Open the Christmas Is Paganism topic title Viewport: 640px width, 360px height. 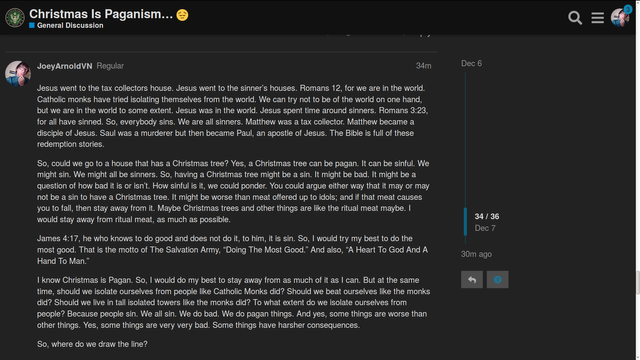101,14
